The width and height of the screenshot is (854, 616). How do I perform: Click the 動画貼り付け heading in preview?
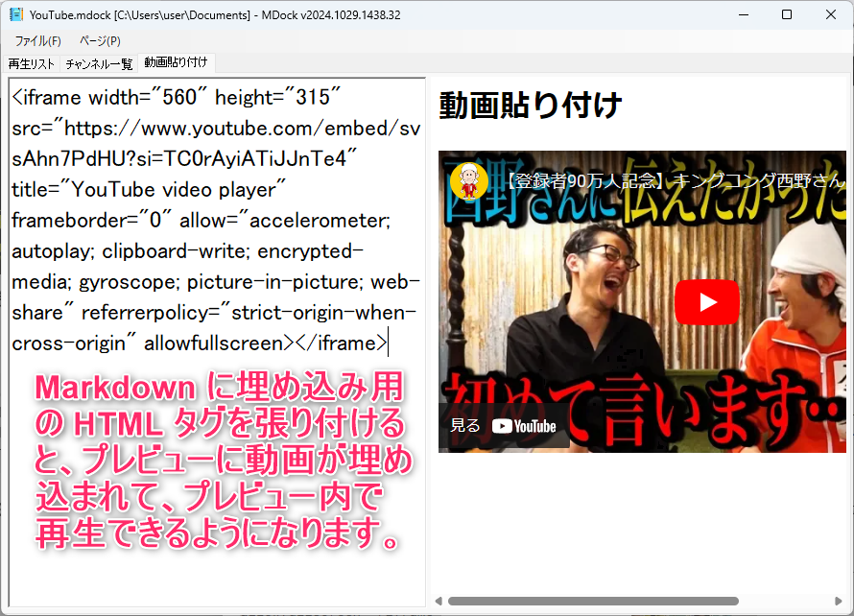(530, 105)
